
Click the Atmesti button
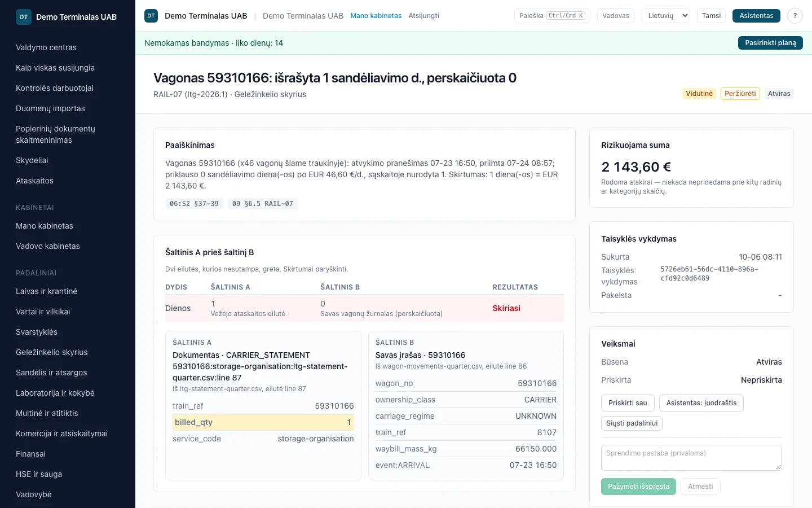tap(700, 487)
